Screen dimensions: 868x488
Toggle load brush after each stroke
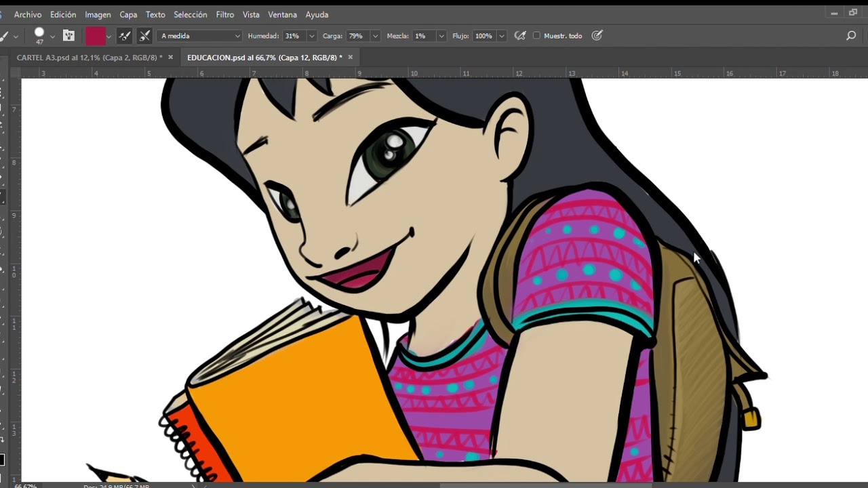124,36
